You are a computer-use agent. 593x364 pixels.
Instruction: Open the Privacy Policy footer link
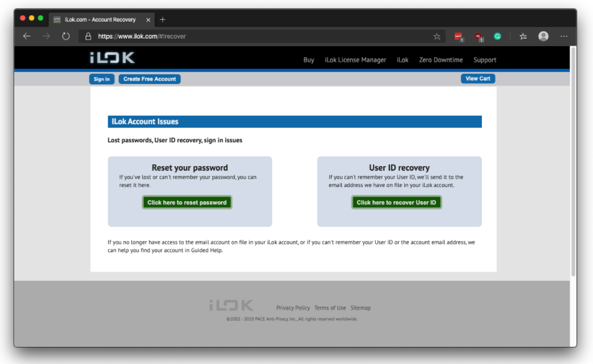click(x=293, y=308)
